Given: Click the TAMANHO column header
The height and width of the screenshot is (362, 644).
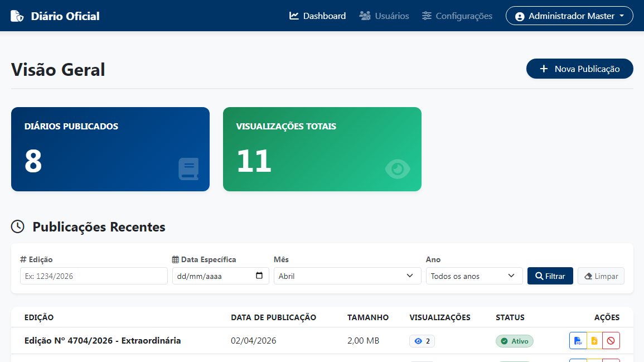Looking at the screenshot, I should coord(368,317).
